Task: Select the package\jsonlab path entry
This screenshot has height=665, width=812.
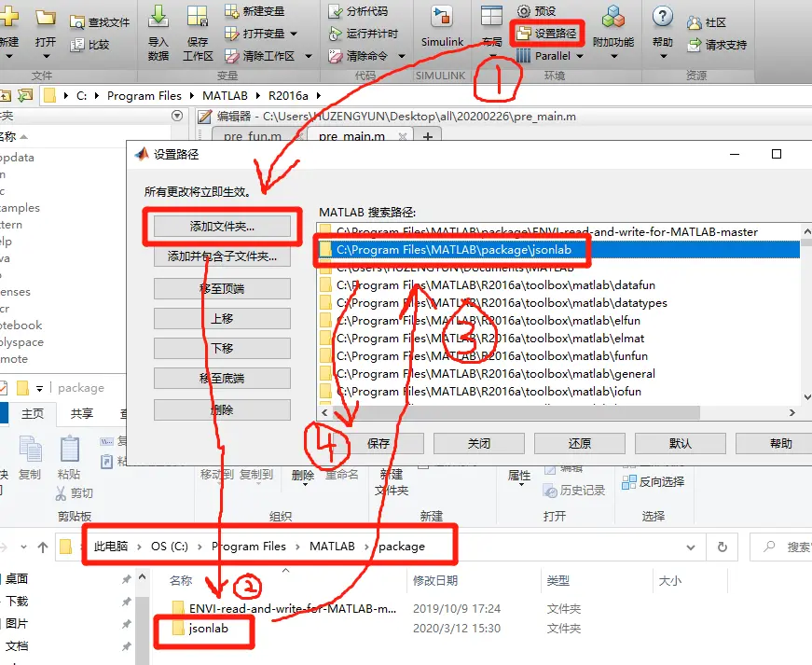Action: (559, 250)
